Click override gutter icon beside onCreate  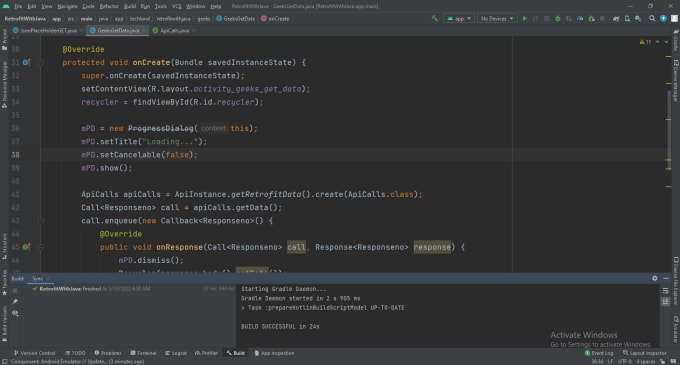(x=26, y=62)
